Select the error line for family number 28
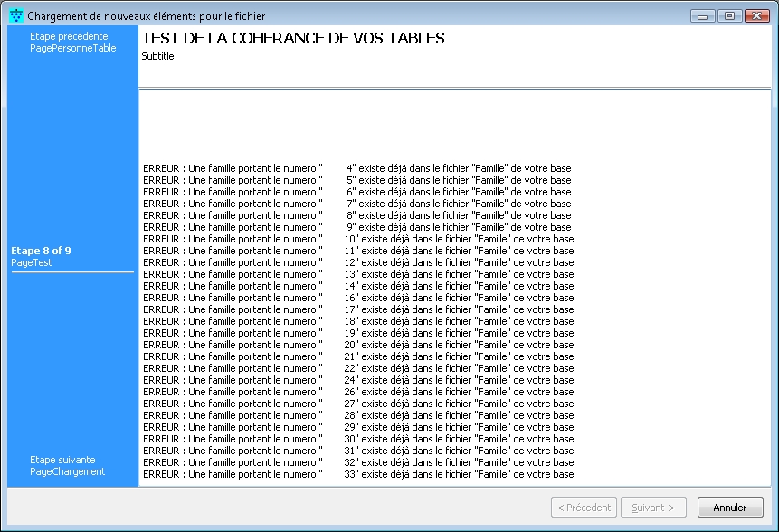The height and width of the screenshot is (532, 779). pyautogui.click(x=356, y=415)
